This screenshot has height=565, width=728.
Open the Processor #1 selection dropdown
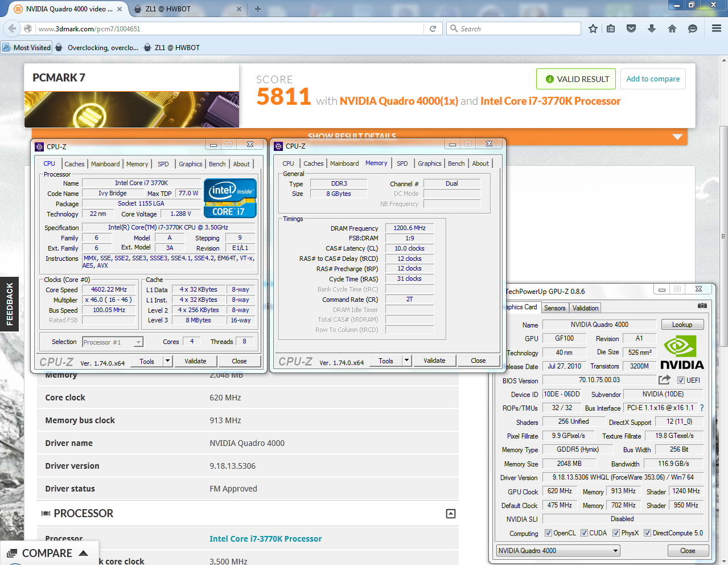tap(113, 342)
